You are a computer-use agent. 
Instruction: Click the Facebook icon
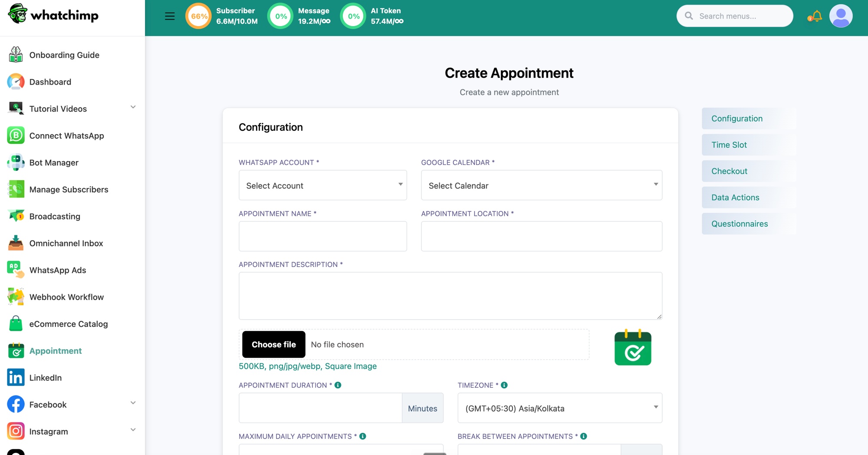pos(16,405)
